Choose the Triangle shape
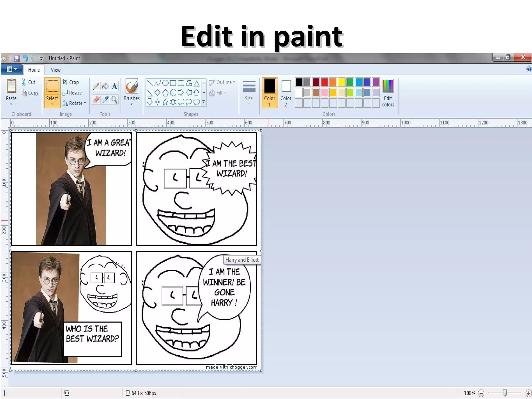 197,83
